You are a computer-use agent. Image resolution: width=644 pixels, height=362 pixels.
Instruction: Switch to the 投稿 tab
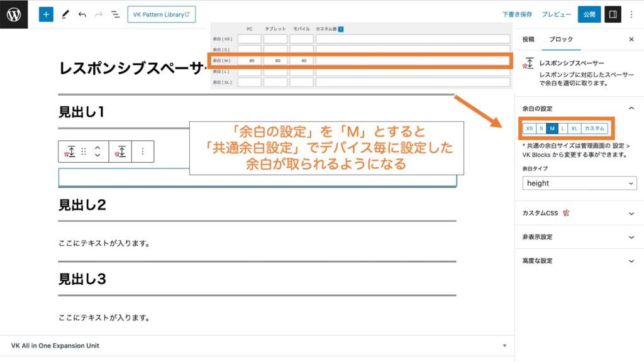(x=528, y=39)
